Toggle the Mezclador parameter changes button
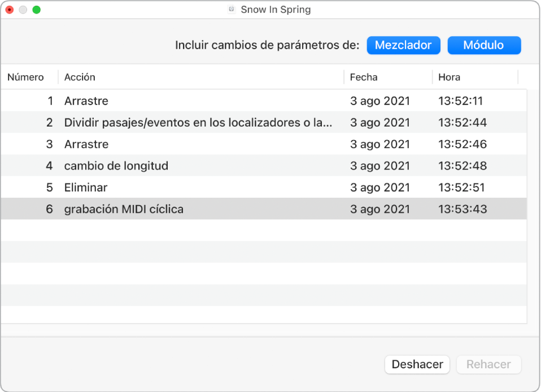541x392 pixels. tap(403, 45)
